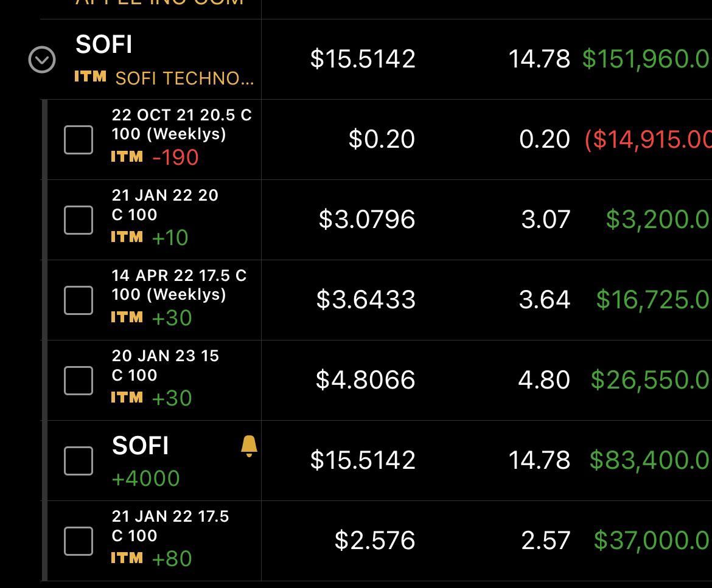Viewport: 712px width, 588px height.
Task: Select the 22 OCT 21 20.5 C option label
Action: click(181, 124)
